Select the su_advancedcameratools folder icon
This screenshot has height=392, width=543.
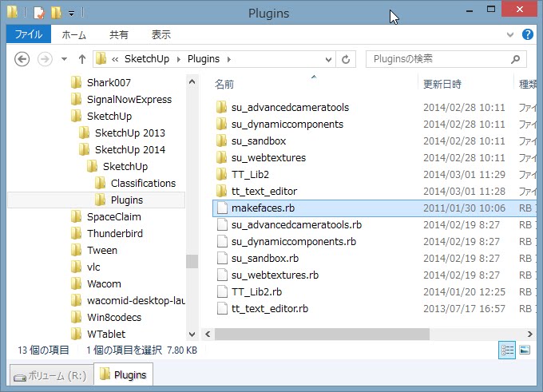click(222, 107)
